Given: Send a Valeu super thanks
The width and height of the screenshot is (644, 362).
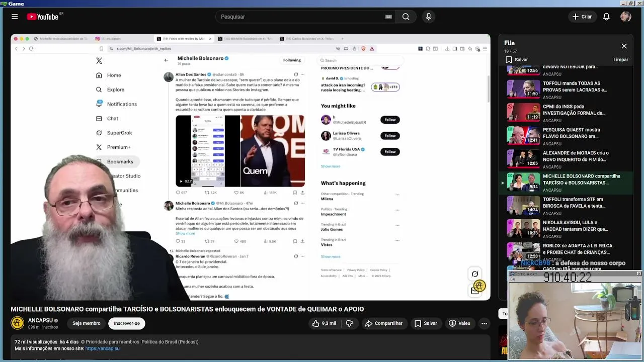Looking at the screenshot, I should click(x=459, y=323).
